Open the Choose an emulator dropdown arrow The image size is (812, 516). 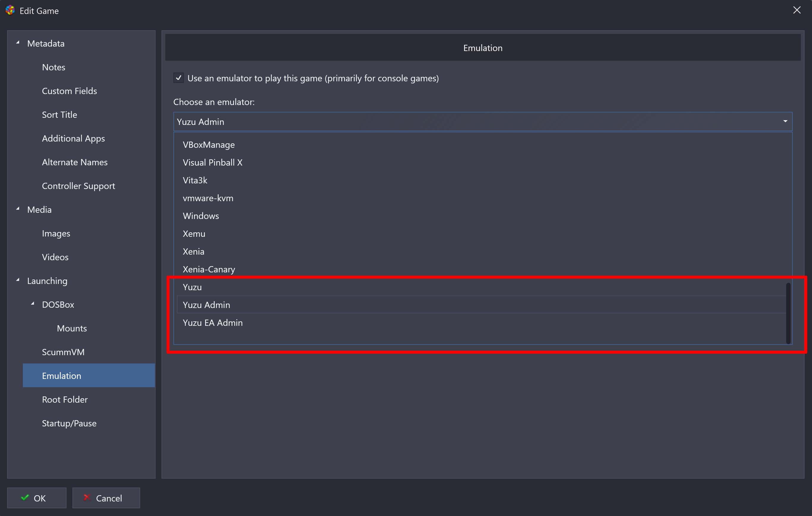pyautogui.click(x=785, y=121)
